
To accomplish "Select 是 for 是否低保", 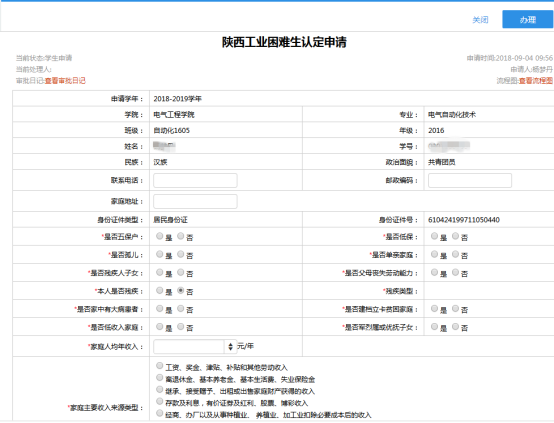I will click(x=435, y=236).
